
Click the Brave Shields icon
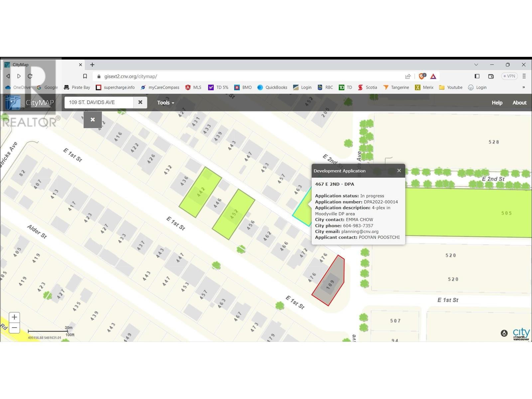point(422,76)
